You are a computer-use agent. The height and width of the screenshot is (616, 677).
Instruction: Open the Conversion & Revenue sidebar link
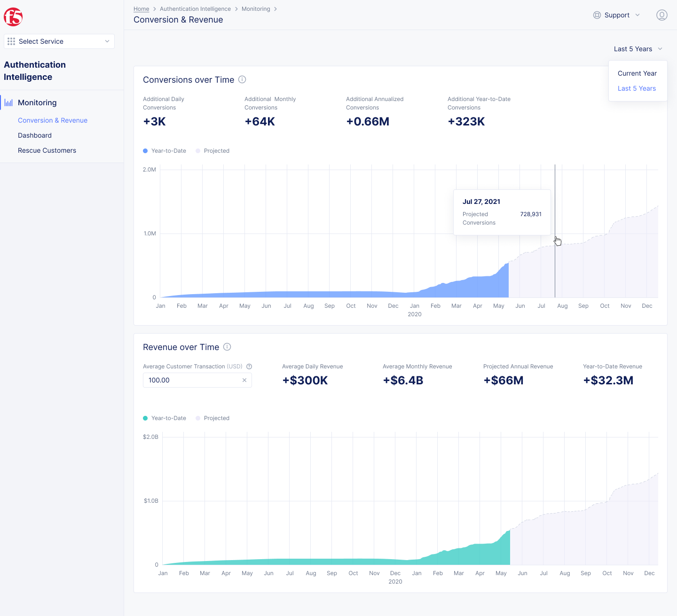pos(52,120)
